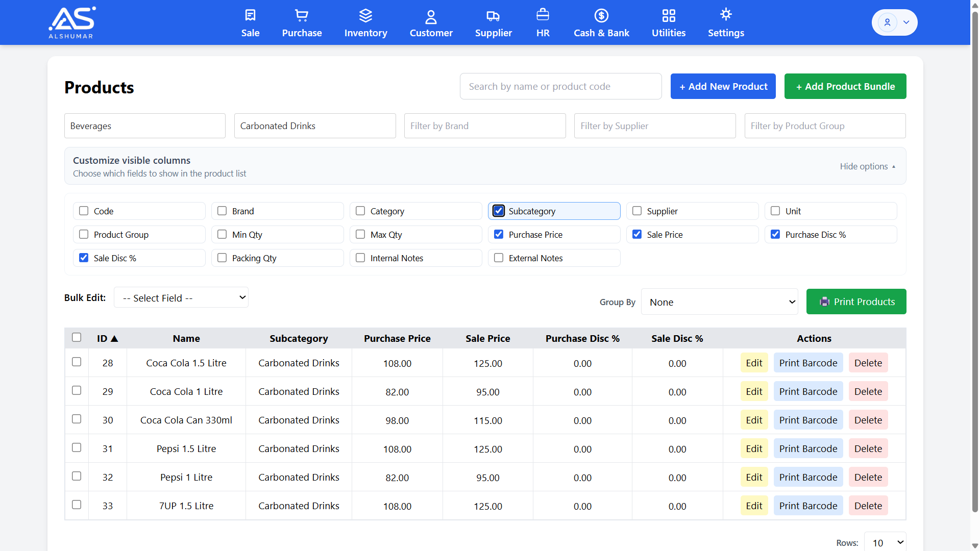The width and height of the screenshot is (980, 551).
Task: Open the user profile dropdown
Action: [894, 22]
